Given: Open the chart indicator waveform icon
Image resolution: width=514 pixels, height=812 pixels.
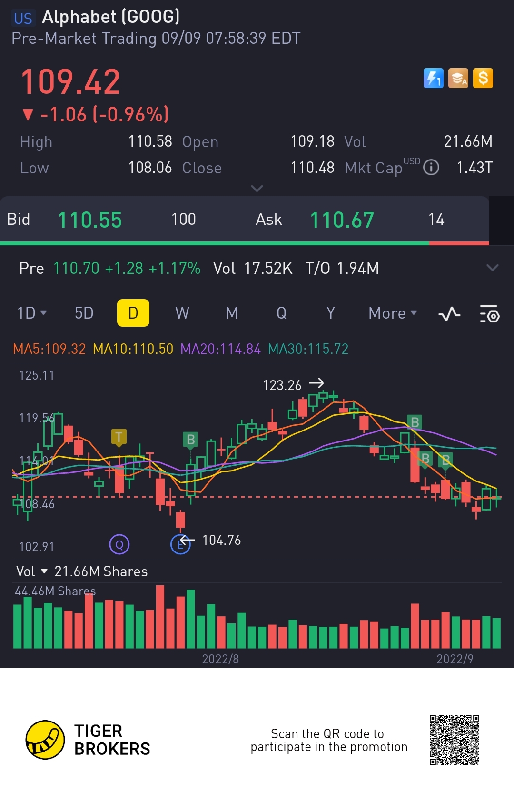Looking at the screenshot, I should (x=449, y=314).
